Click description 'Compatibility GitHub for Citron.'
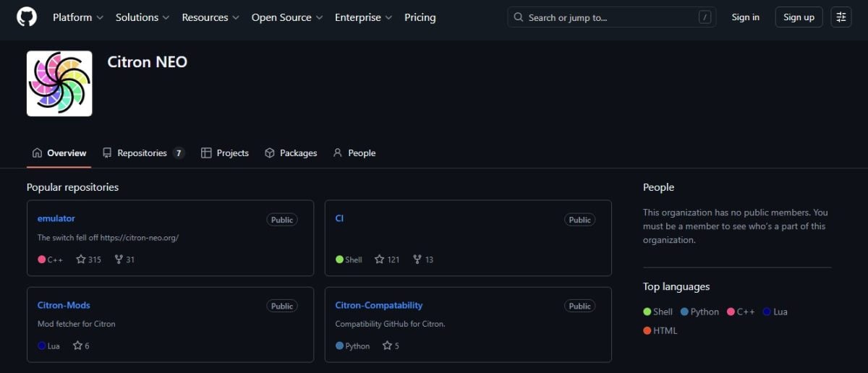This screenshot has height=373, width=868. (390, 324)
